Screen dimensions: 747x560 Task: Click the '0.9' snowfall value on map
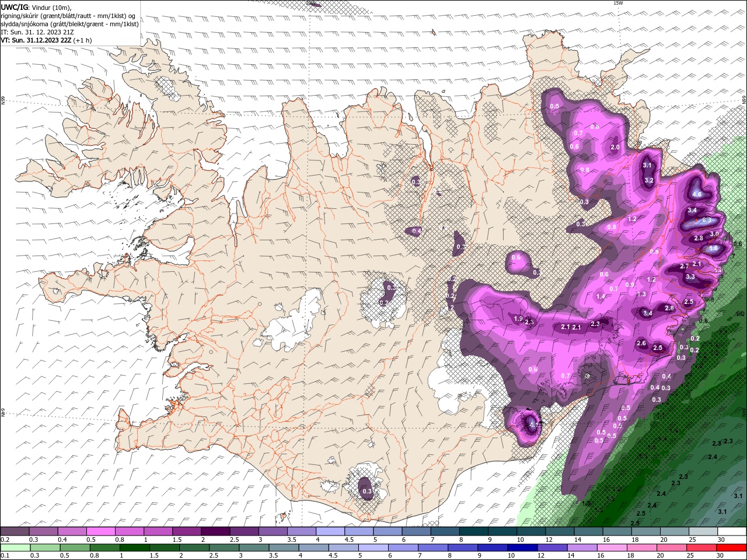coord(630,285)
